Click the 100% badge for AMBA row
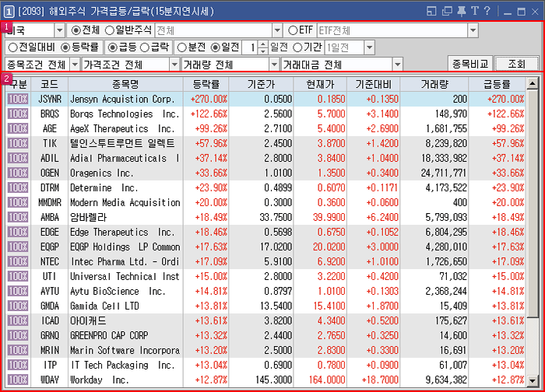This screenshot has width=545, height=392. click(x=18, y=217)
